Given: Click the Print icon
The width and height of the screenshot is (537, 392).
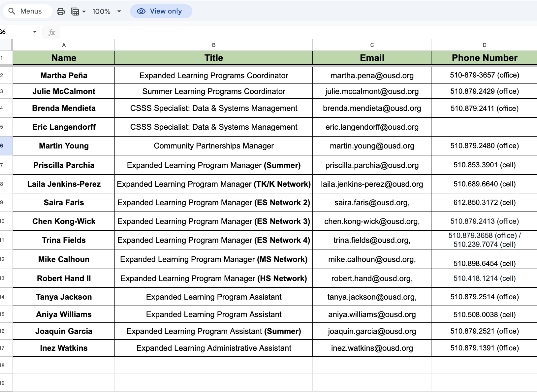Looking at the screenshot, I should 61,12.
